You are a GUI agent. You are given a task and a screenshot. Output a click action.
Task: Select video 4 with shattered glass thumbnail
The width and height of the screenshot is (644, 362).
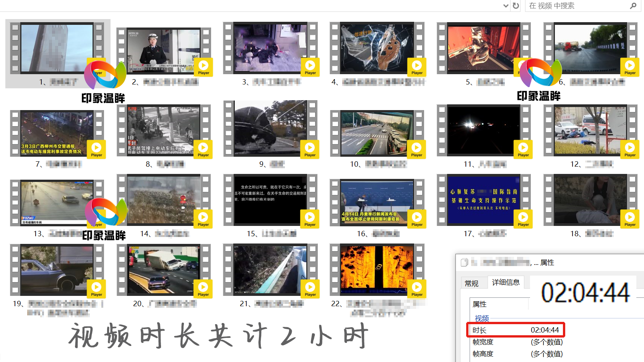[x=377, y=48]
